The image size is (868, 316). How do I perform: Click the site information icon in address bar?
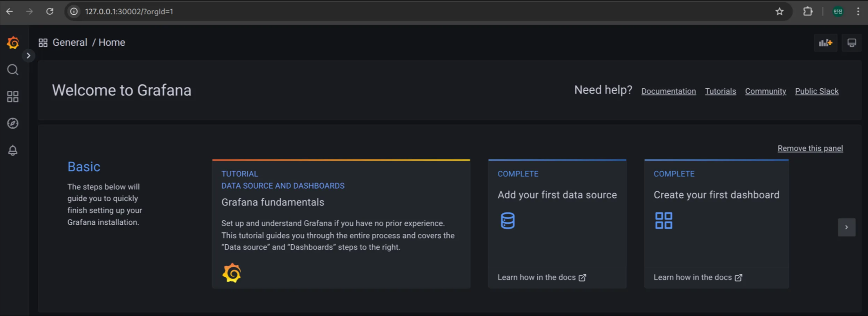pyautogui.click(x=74, y=12)
